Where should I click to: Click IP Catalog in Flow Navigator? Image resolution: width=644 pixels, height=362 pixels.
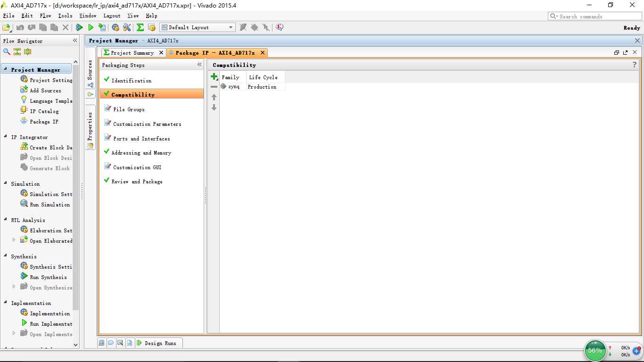pyautogui.click(x=44, y=111)
